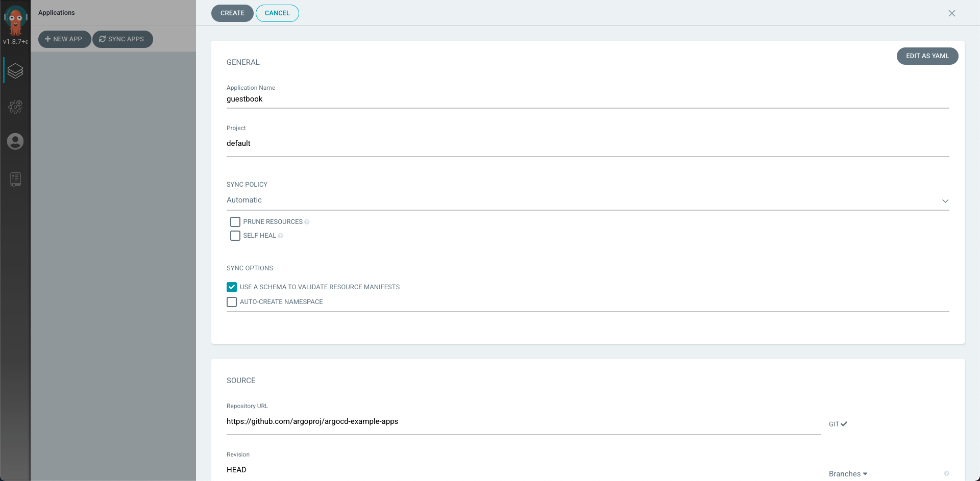Enable the Prune Resources checkbox
The image size is (980, 481).
tap(235, 222)
